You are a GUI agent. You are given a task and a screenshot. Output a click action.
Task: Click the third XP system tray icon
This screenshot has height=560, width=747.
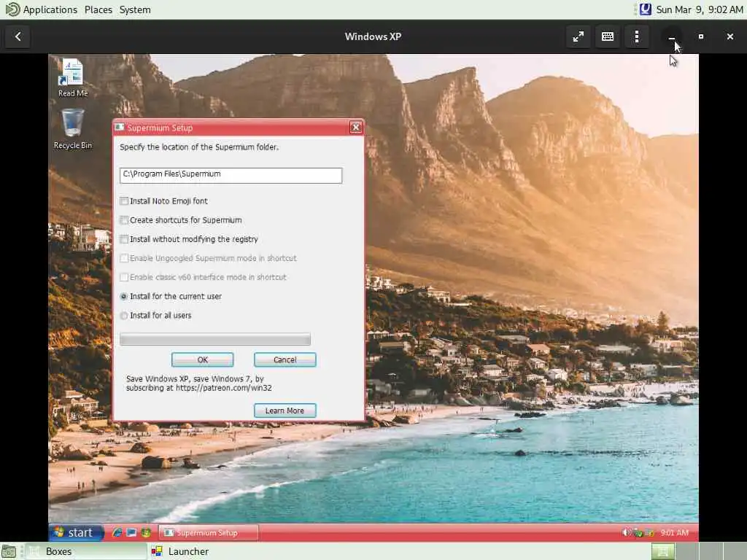(x=649, y=532)
